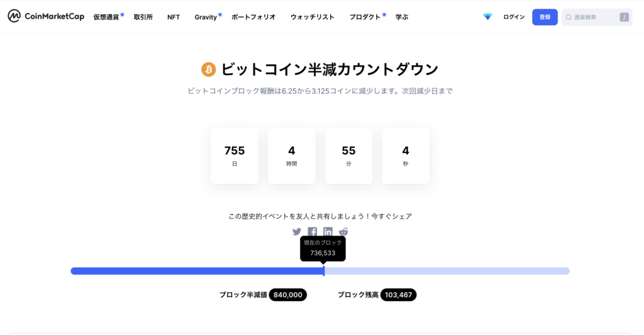Screen dimensions: 644x335
Task: Click the diamond rewards icon
Action: (x=487, y=17)
